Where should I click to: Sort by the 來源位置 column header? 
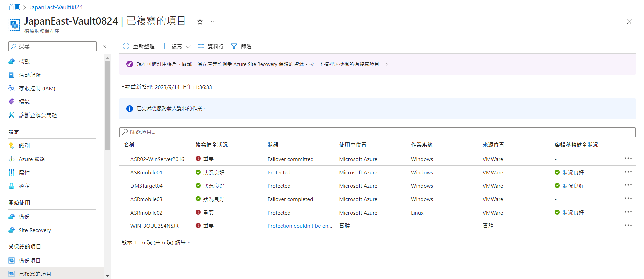(493, 145)
